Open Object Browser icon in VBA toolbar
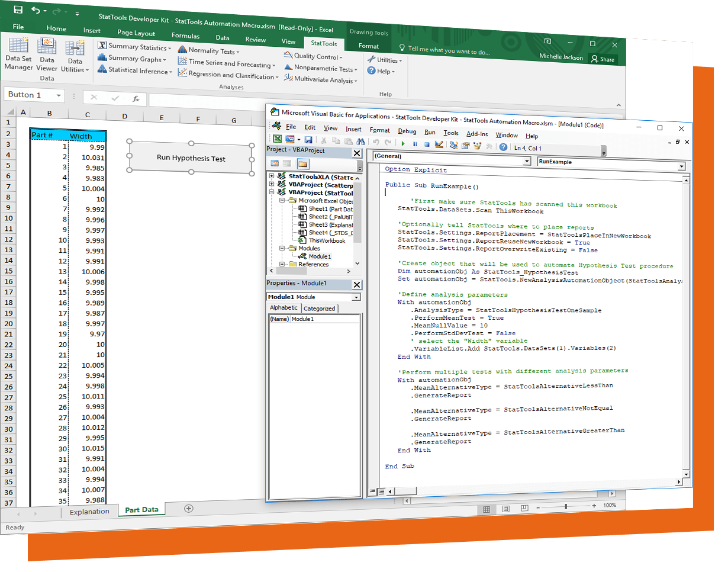This screenshot has height=572, width=728. [478, 146]
